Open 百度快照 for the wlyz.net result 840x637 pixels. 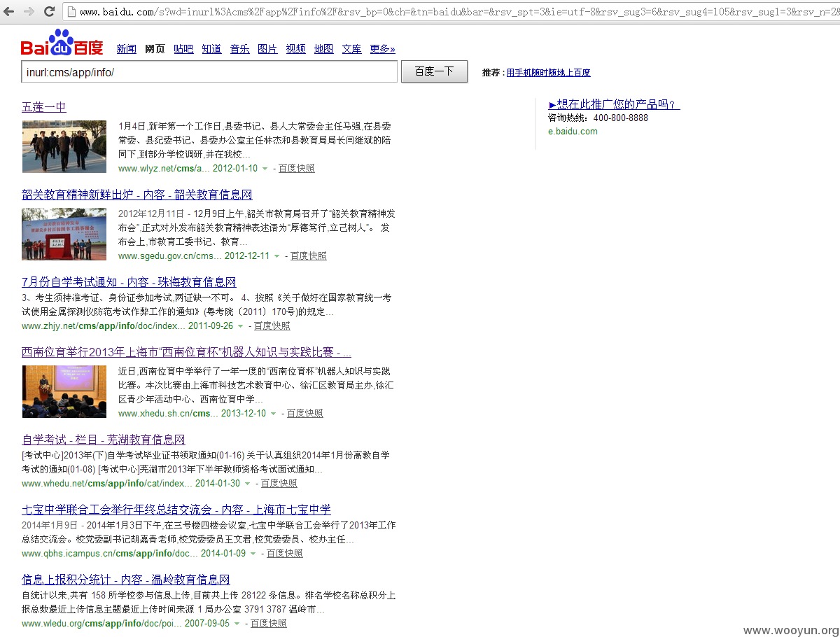point(297,169)
